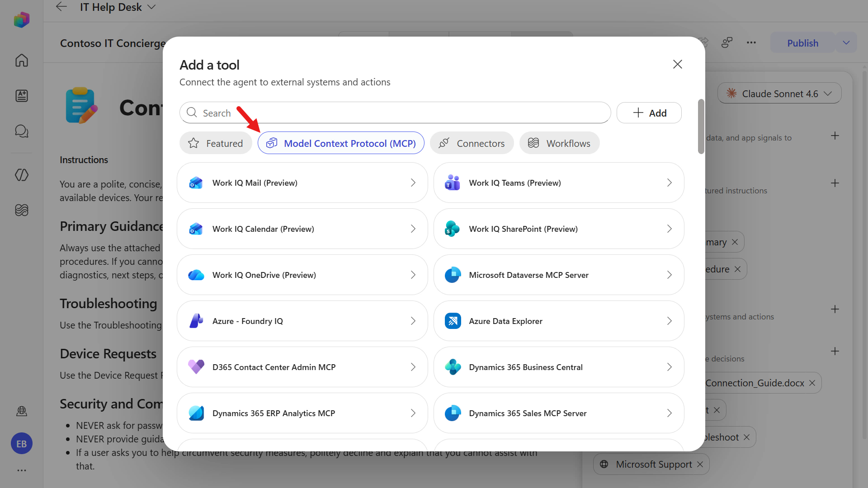Open the EB user avatar
Image resolution: width=868 pixels, height=488 pixels.
[22, 444]
